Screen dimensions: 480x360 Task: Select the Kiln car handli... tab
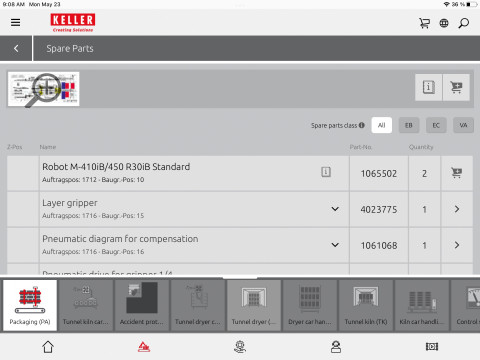[x=422, y=305]
